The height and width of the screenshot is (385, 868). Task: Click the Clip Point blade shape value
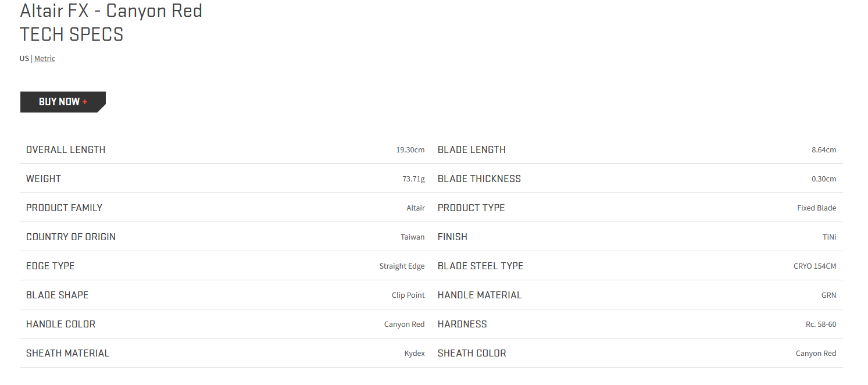pyautogui.click(x=408, y=295)
